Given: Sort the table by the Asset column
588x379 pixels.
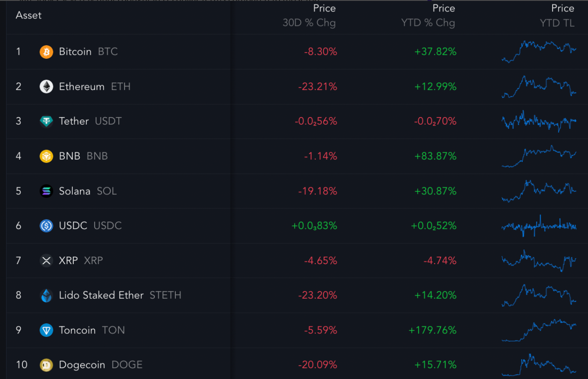Looking at the screenshot, I should point(29,15).
